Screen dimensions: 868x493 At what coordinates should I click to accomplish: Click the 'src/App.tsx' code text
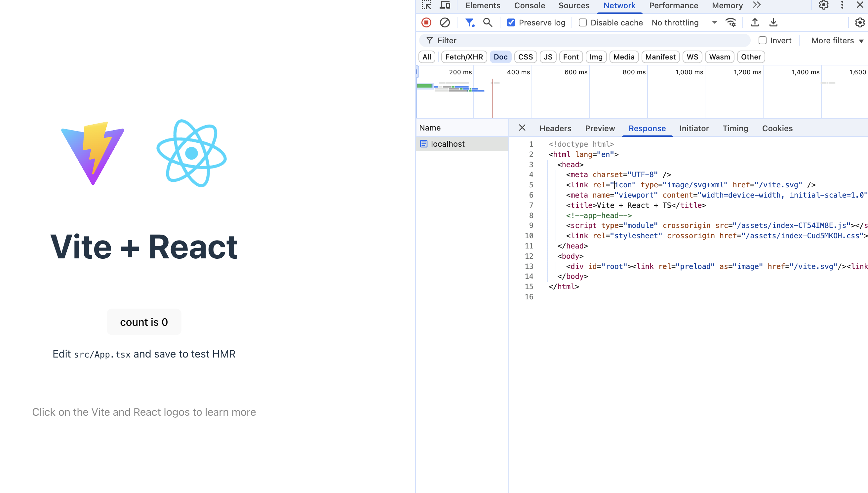102,355
